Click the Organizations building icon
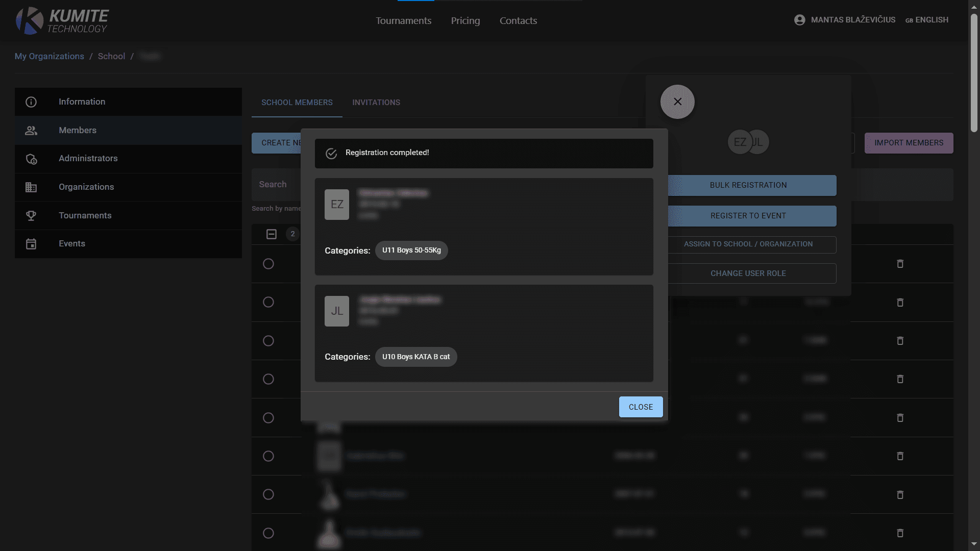The width and height of the screenshot is (980, 551). click(x=31, y=187)
